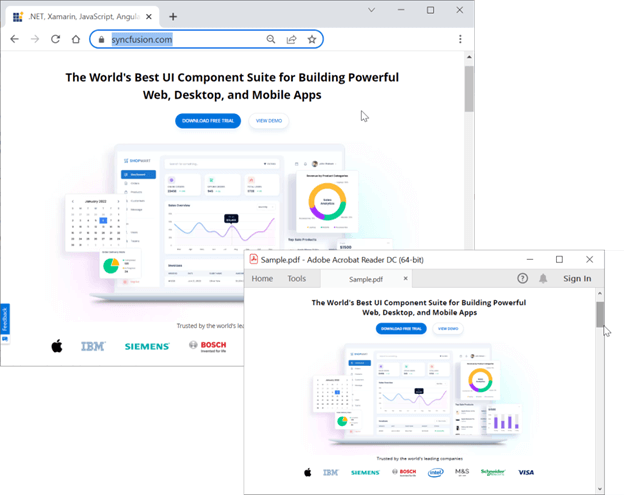
Task: Click View Demo button in Chrome page
Action: pyautogui.click(x=269, y=121)
